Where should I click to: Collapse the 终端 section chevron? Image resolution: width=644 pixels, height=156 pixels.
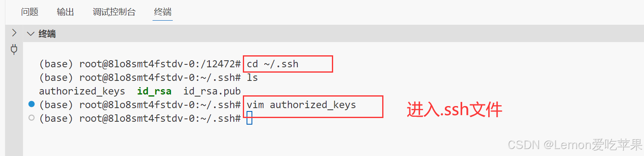tap(30, 34)
